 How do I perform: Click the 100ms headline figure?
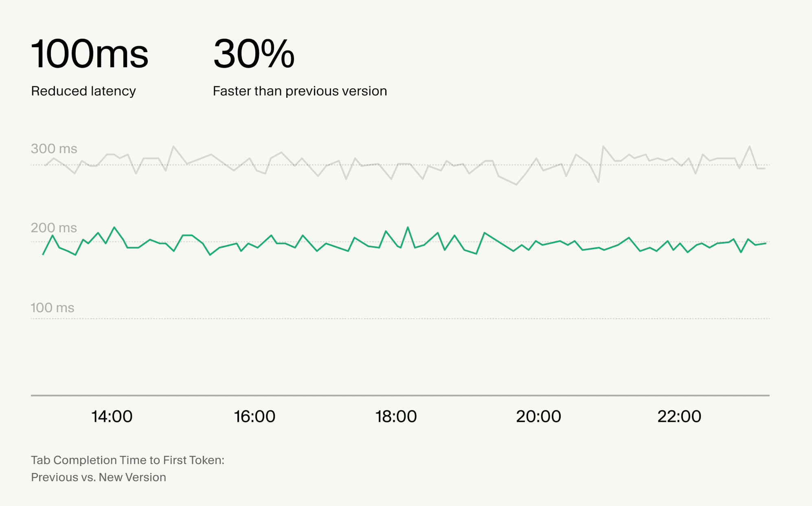pyautogui.click(x=90, y=54)
